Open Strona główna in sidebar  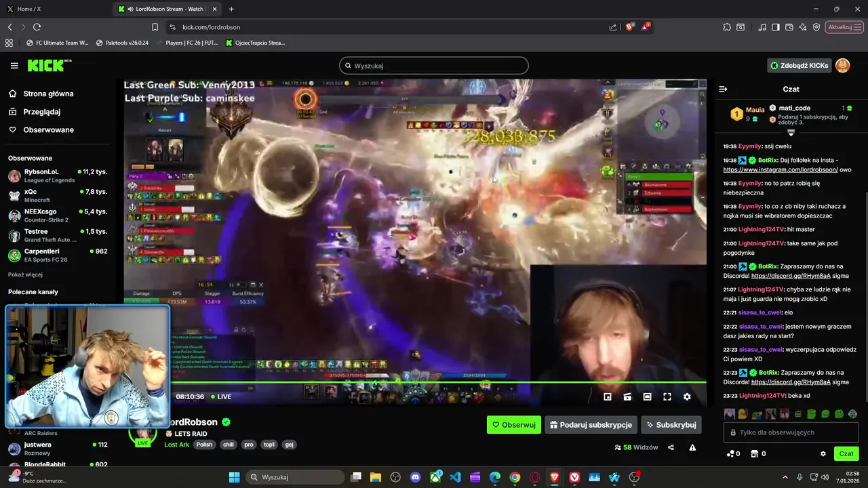[41, 94]
